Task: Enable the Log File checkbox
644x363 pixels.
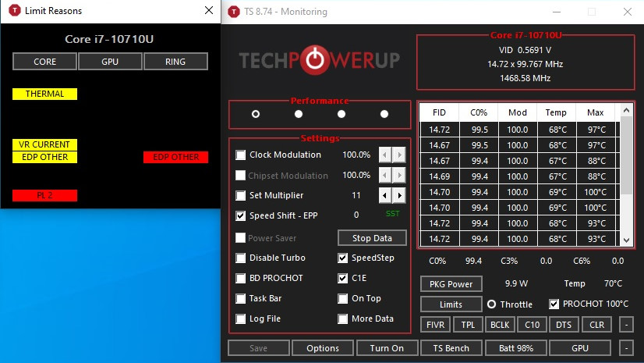Action: [241, 319]
